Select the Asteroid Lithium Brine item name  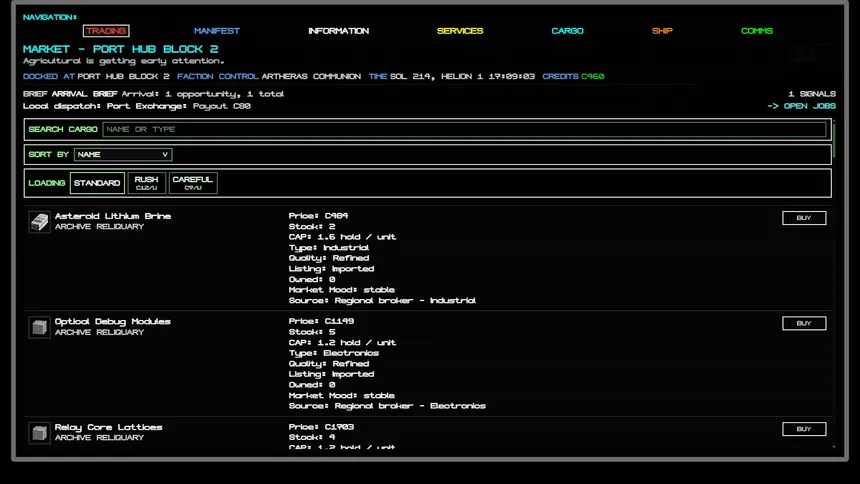pos(113,216)
